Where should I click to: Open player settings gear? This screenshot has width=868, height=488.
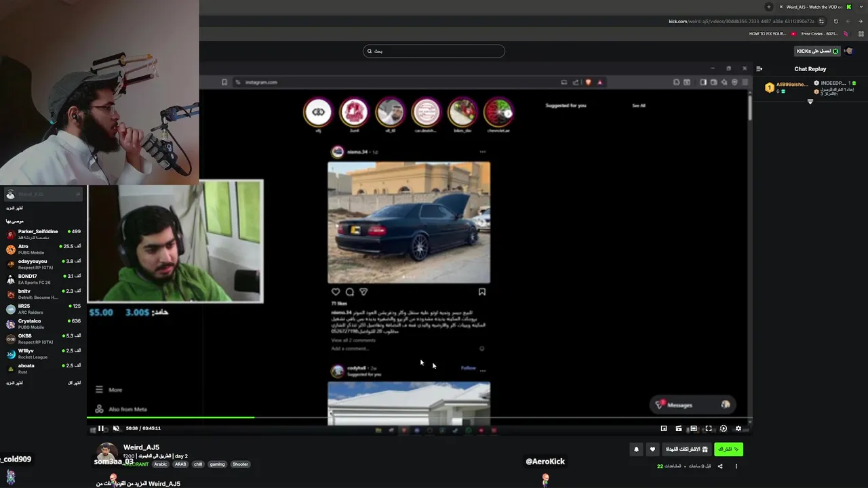pos(738,428)
